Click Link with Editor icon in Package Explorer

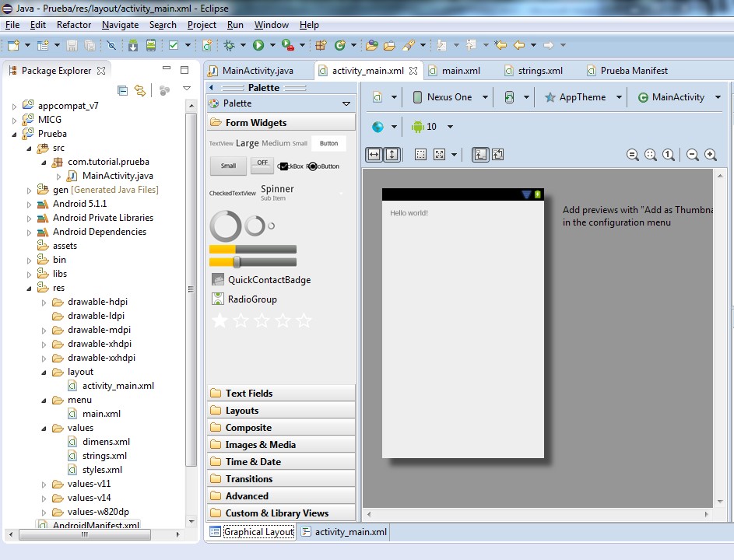point(140,90)
